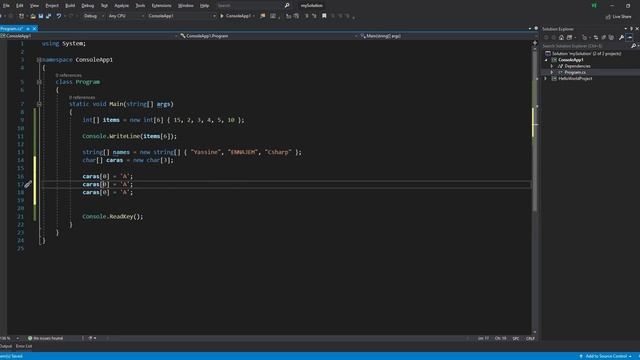Open the Output tab at the bottom
Viewport: 640px width, 360px height.
pyautogui.click(x=6, y=346)
